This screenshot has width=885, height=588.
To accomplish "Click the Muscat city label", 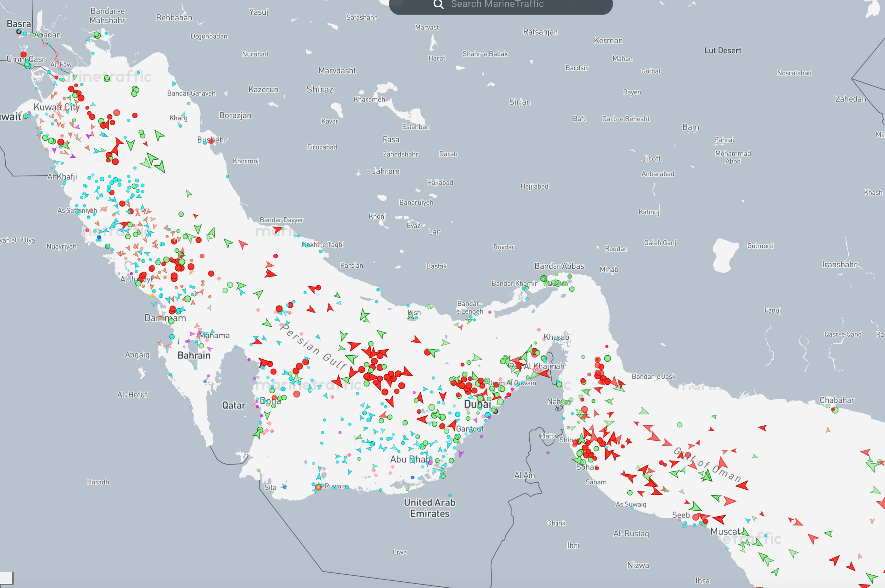I will pos(725,531).
